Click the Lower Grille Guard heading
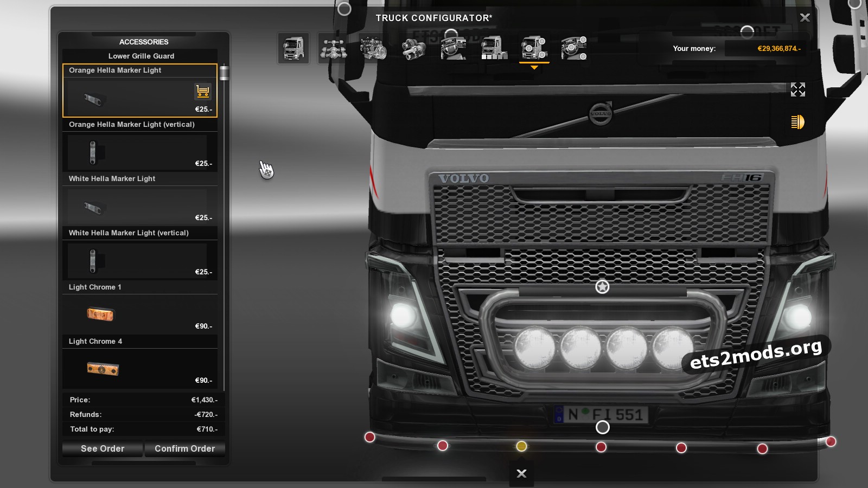868x488 pixels. 141,56
